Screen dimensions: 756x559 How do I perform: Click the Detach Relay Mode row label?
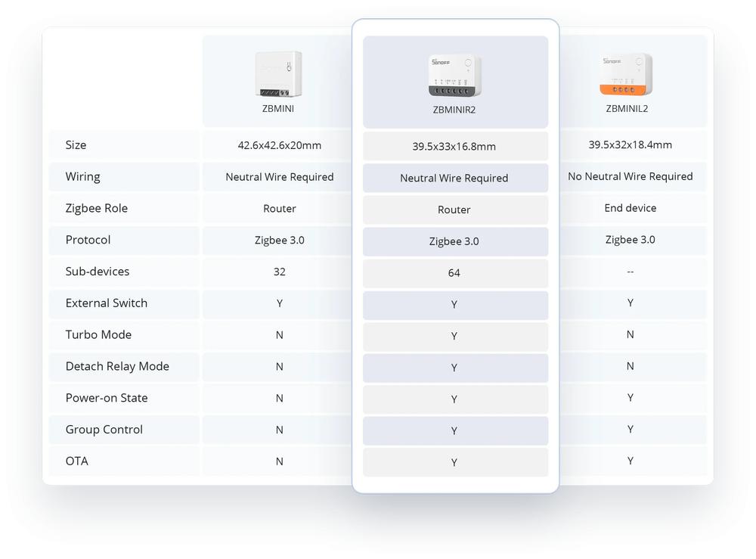117,367
